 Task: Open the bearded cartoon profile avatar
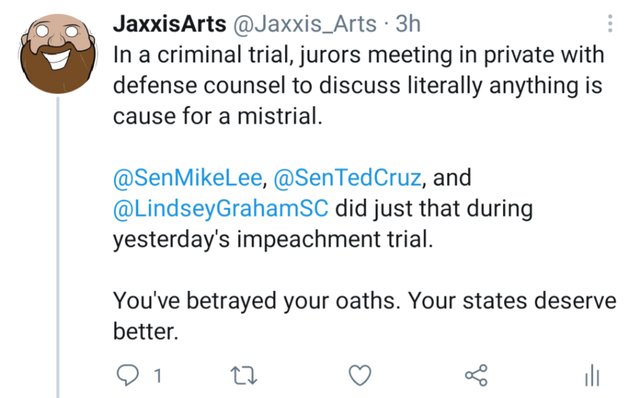pyautogui.click(x=58, y=54)
